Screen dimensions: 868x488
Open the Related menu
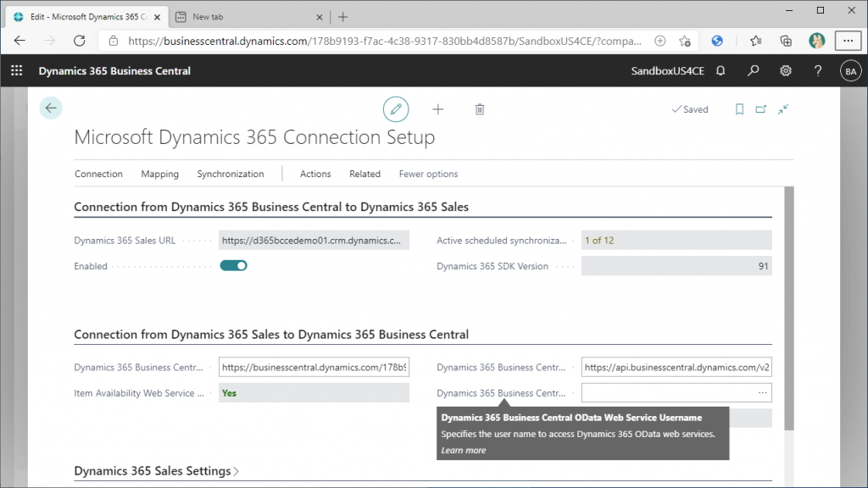point(364,174)
